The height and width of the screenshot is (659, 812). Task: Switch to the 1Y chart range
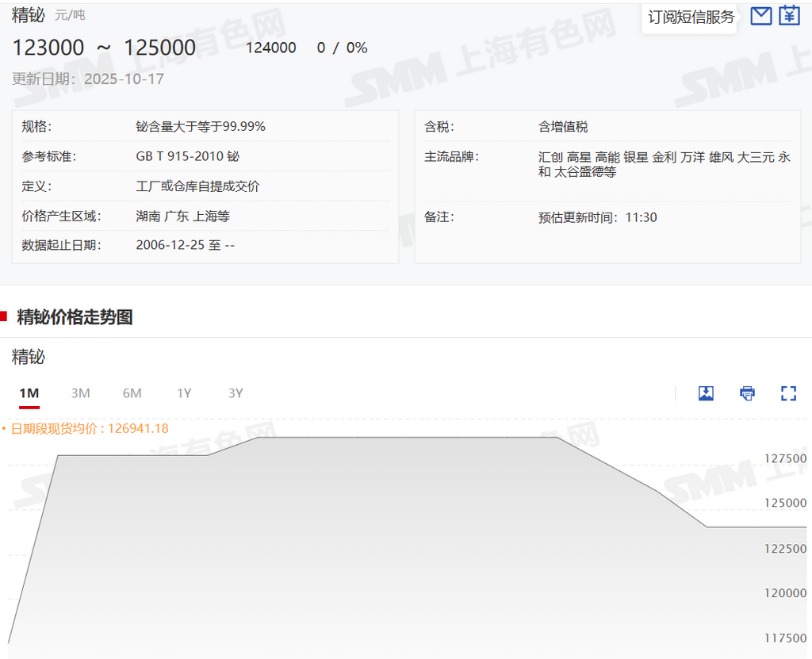[x=184, y=393]
